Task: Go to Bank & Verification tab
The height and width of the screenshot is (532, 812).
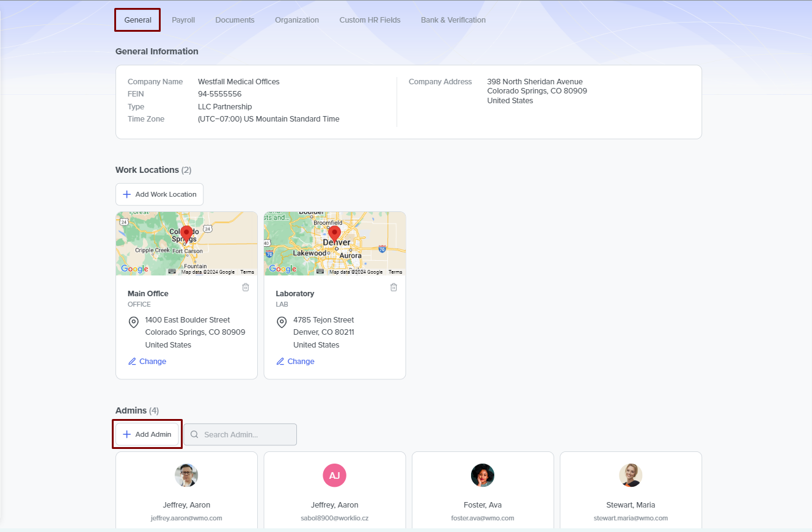Action: coord(453,20)
